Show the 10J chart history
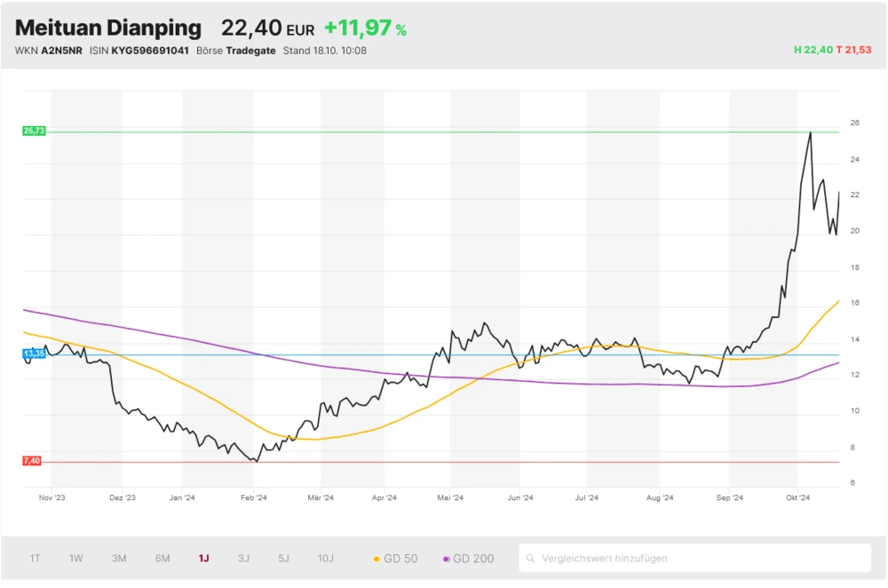The image size is (888, 588). click(326, 559)
